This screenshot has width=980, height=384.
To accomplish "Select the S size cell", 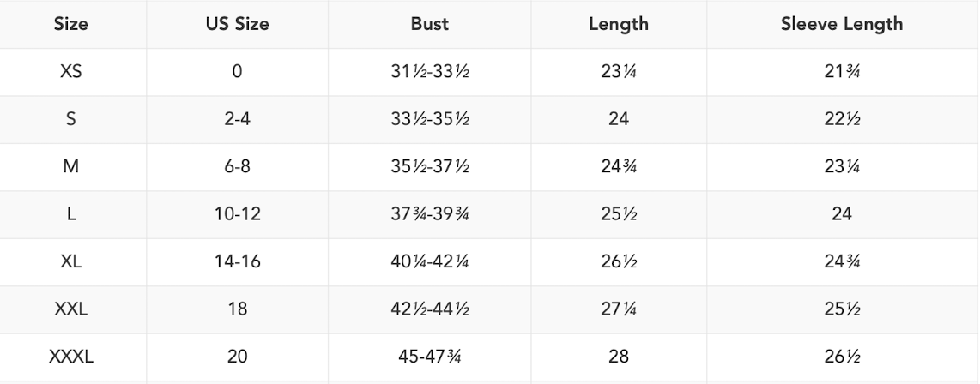I will point(71,120).
